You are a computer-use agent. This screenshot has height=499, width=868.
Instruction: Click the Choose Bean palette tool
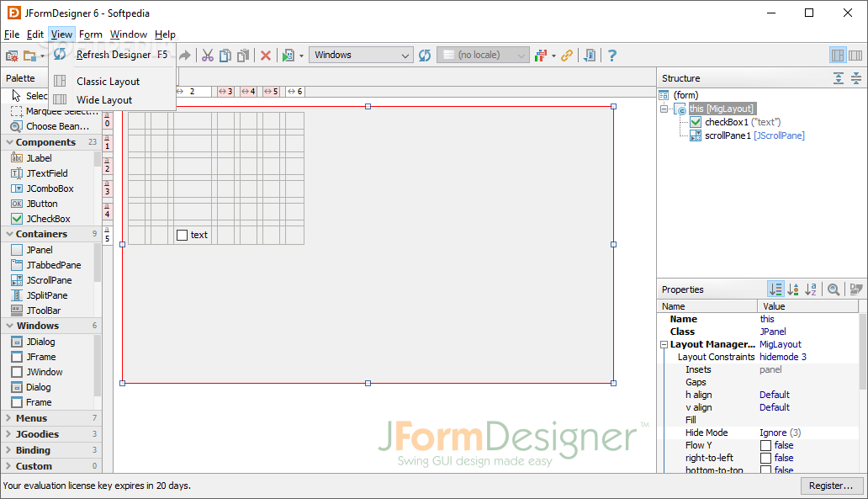coord(50,126)
